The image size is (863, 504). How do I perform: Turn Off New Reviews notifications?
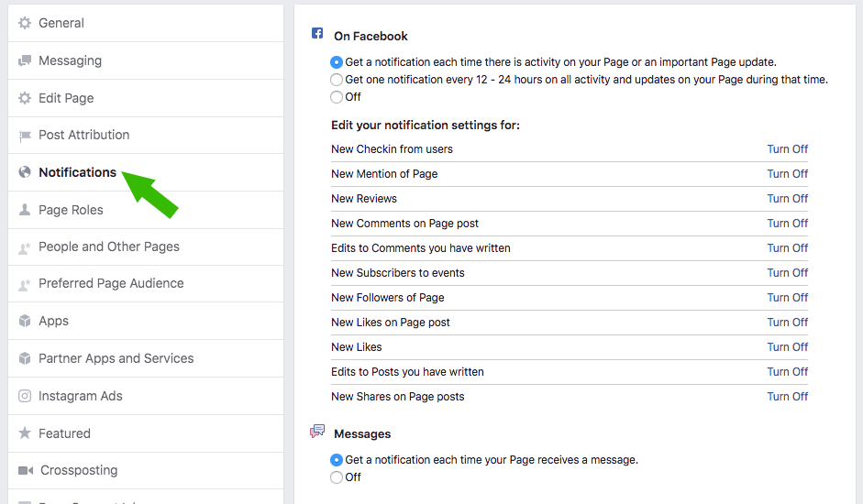(787, 199)
